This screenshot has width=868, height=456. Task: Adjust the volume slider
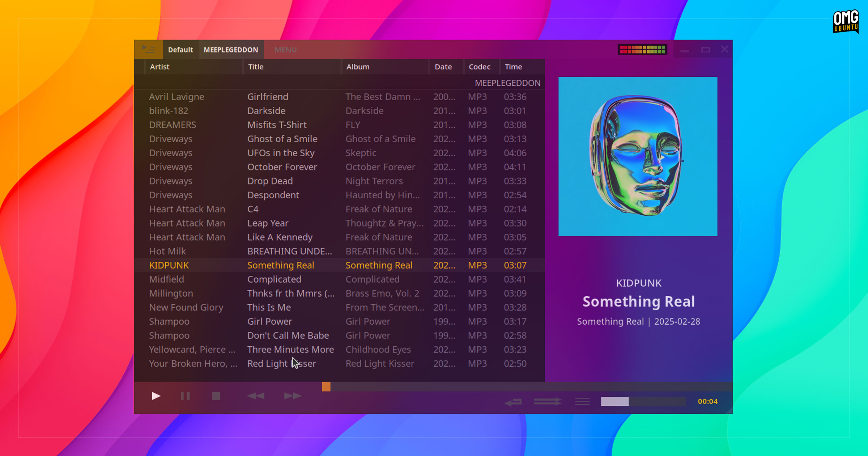tap(643, 401)
